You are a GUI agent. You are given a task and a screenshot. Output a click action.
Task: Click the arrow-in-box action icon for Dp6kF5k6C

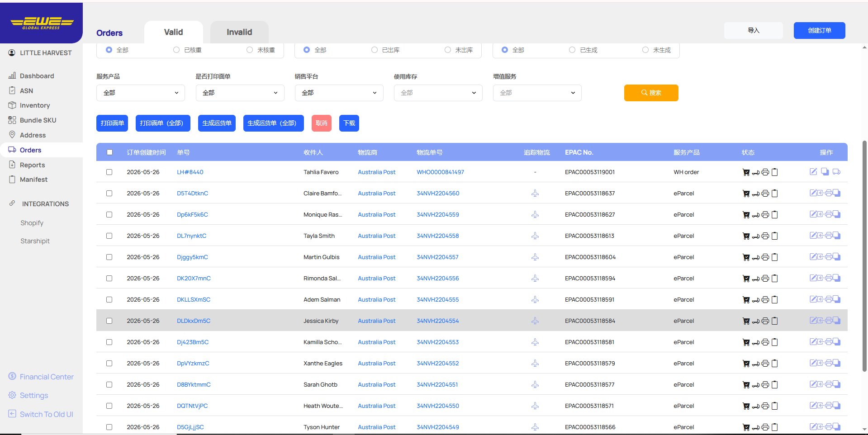821,214
